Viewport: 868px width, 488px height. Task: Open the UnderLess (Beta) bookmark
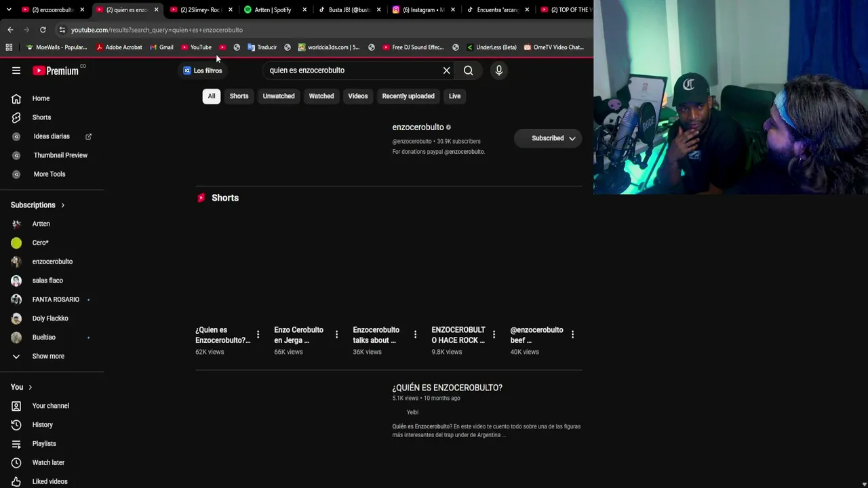492,47
